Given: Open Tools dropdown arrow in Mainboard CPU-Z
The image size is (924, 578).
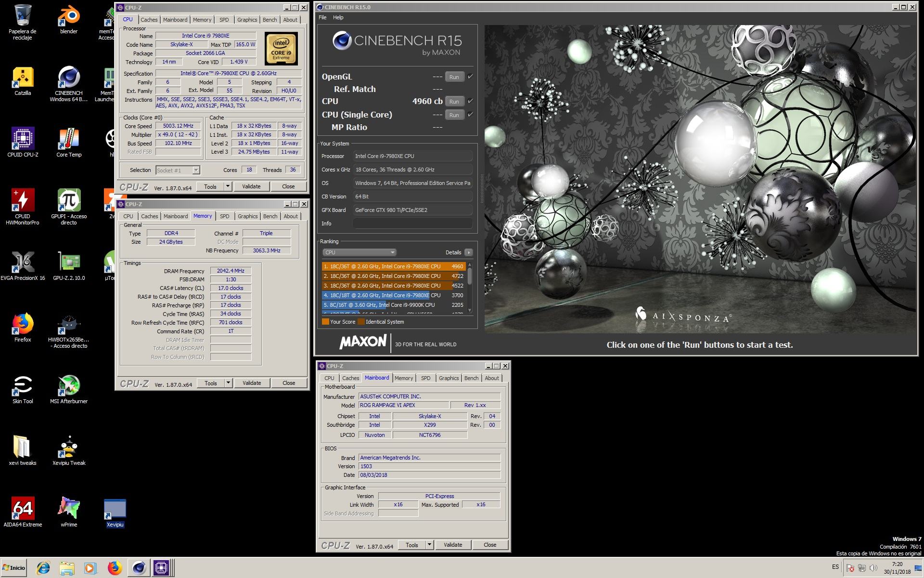Looking at the screenshot, I should (x=429, y=545).
